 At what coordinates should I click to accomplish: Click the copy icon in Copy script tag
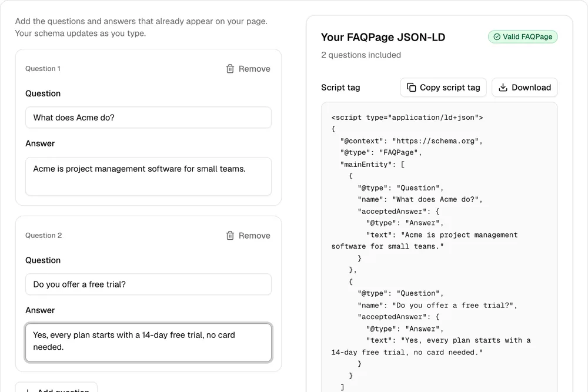[x=412, y=88]
